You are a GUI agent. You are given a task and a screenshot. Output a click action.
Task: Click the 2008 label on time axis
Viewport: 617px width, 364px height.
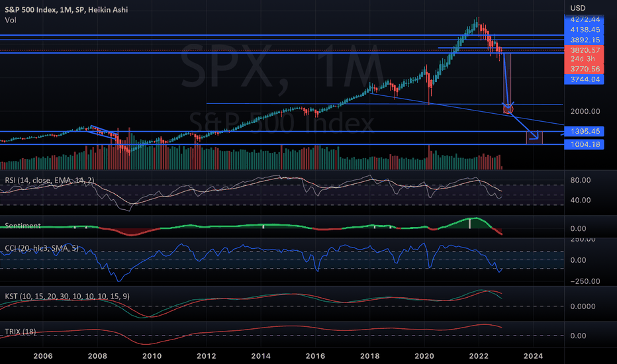pyautogui.click(x=97, y=356)
